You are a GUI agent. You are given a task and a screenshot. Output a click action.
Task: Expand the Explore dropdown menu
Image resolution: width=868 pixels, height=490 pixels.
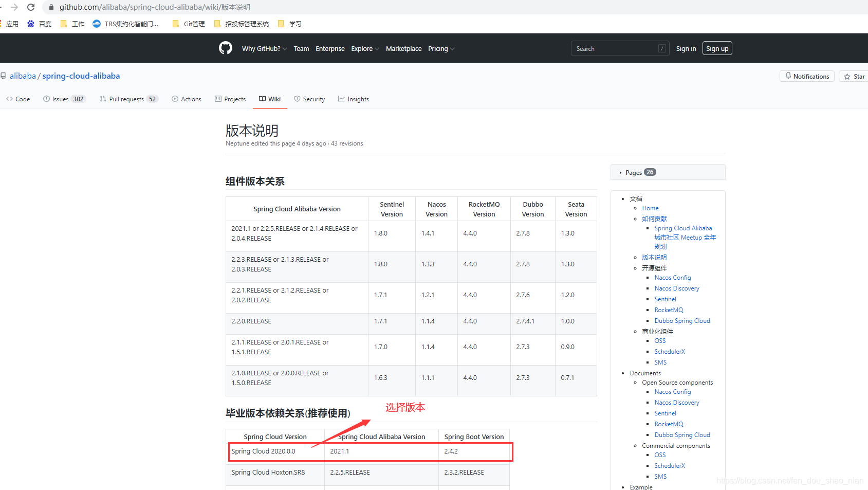(x=365, y=48)
